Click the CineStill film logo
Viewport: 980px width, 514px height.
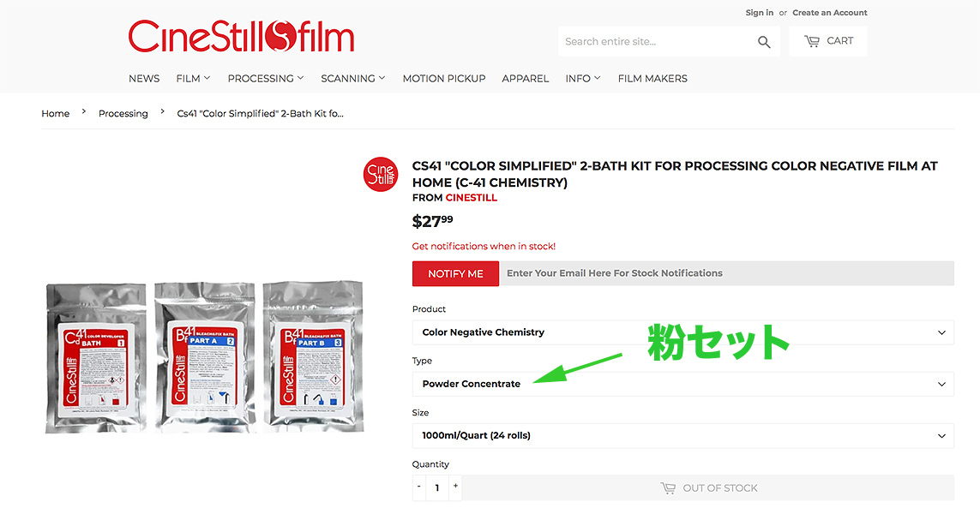[x=241, y=36]
